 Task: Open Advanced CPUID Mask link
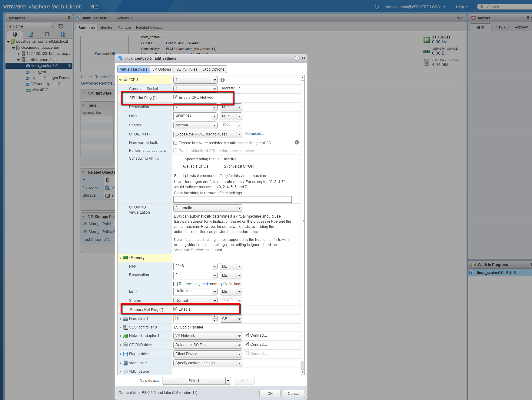point(254,134)
